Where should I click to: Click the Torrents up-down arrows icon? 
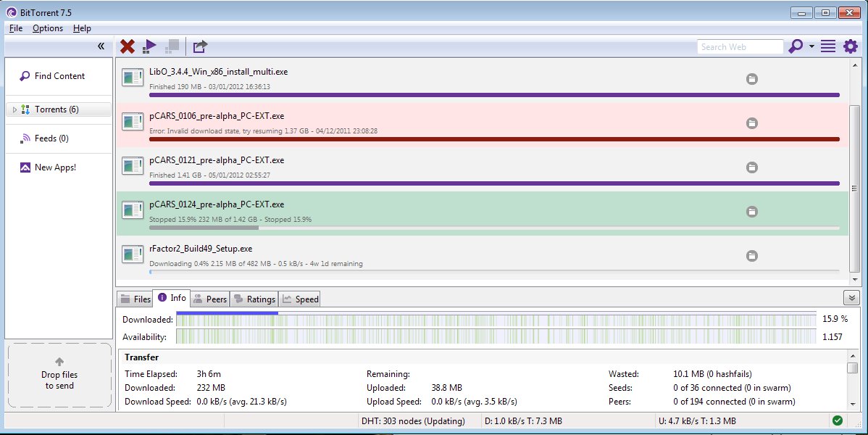(25, 109)
